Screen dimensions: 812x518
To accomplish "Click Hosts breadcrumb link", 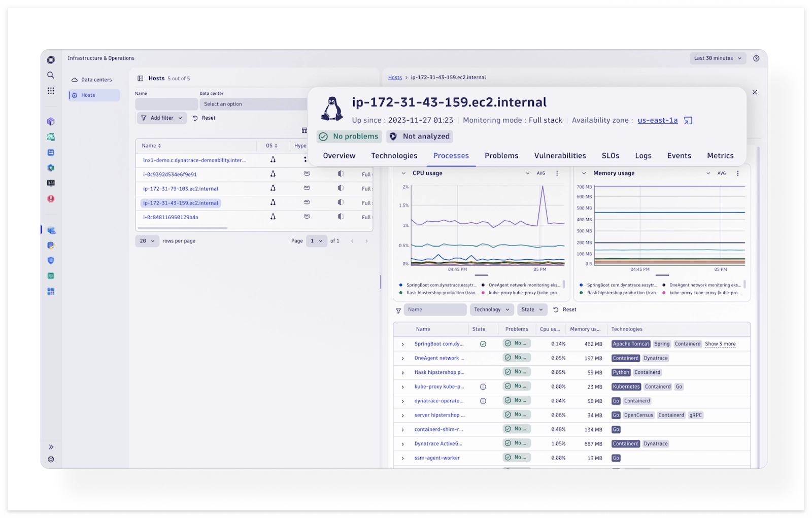I will coord(395,78).
